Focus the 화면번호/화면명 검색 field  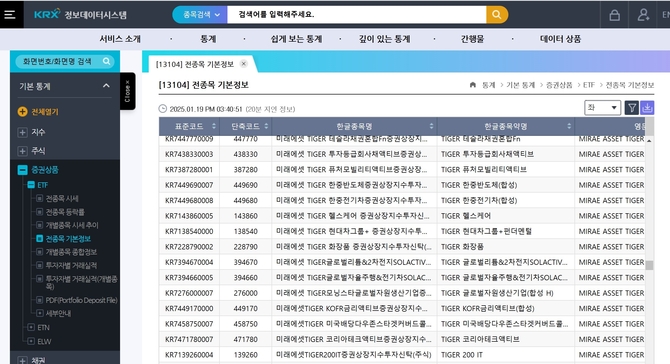pos(58,62)
